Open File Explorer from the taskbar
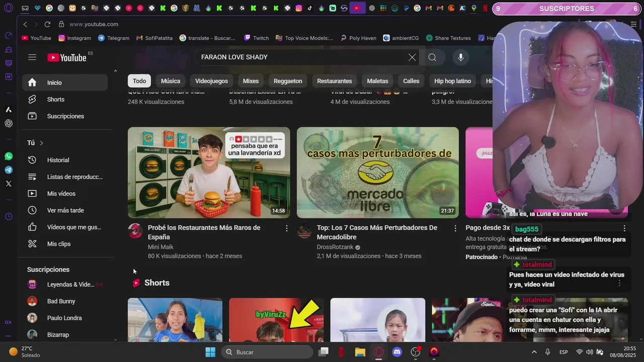The width and height of the screenshot is (644, 362). [360, 352]
